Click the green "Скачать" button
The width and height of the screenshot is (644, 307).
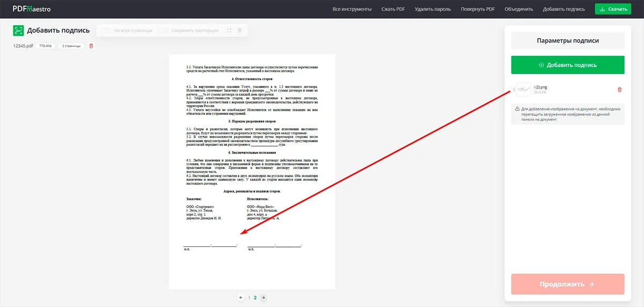click(613, 9)
